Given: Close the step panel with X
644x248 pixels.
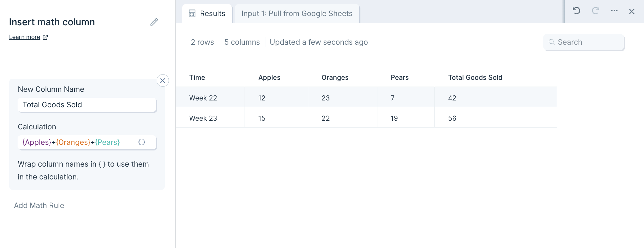Looking at the screenshot, I should tap(632, 11).
